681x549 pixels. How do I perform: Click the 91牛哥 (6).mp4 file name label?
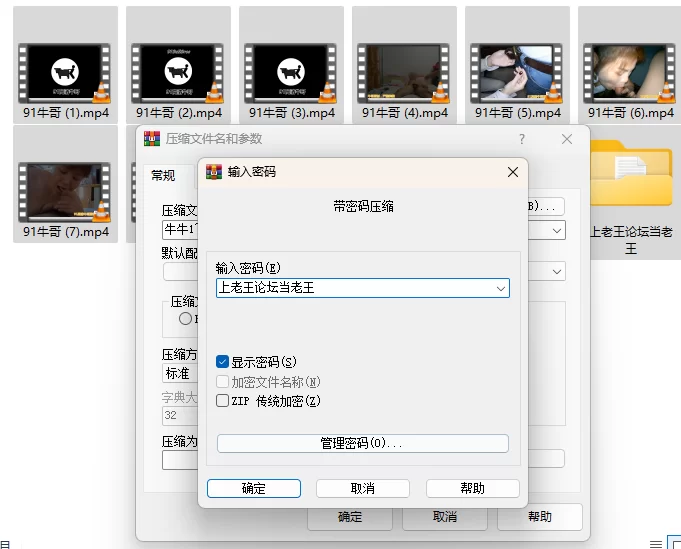tap(631, 113)
